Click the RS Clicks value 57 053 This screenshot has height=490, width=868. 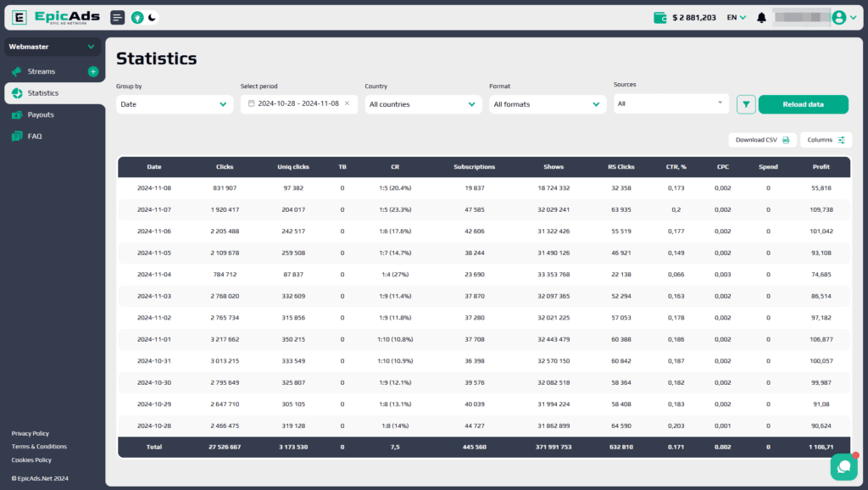point(621,318)
